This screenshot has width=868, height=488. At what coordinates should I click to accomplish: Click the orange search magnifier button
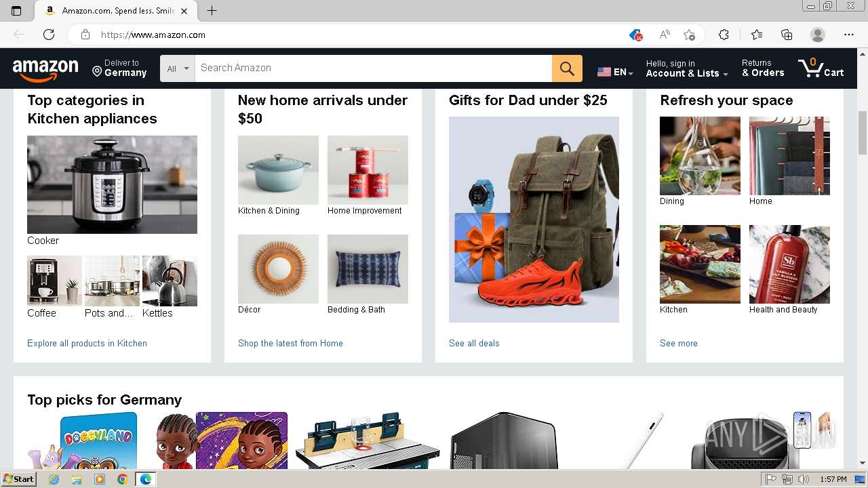click(x=567, y=68)
